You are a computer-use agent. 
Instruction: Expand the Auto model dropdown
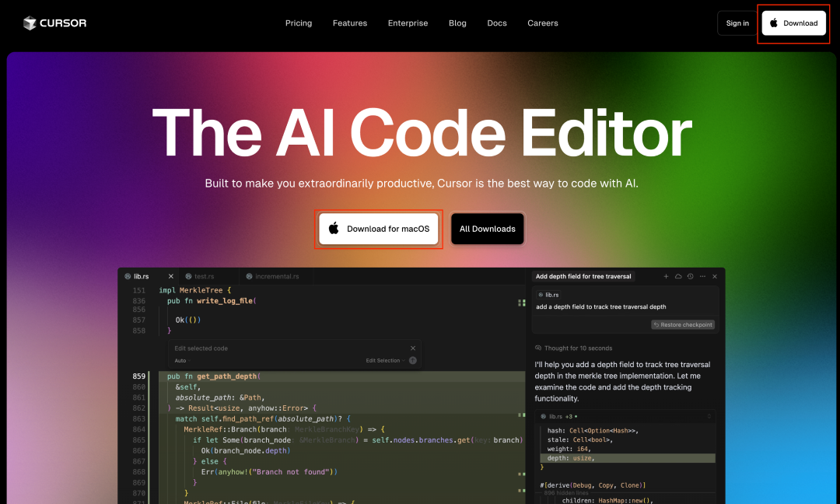click(x=181, y=361)
